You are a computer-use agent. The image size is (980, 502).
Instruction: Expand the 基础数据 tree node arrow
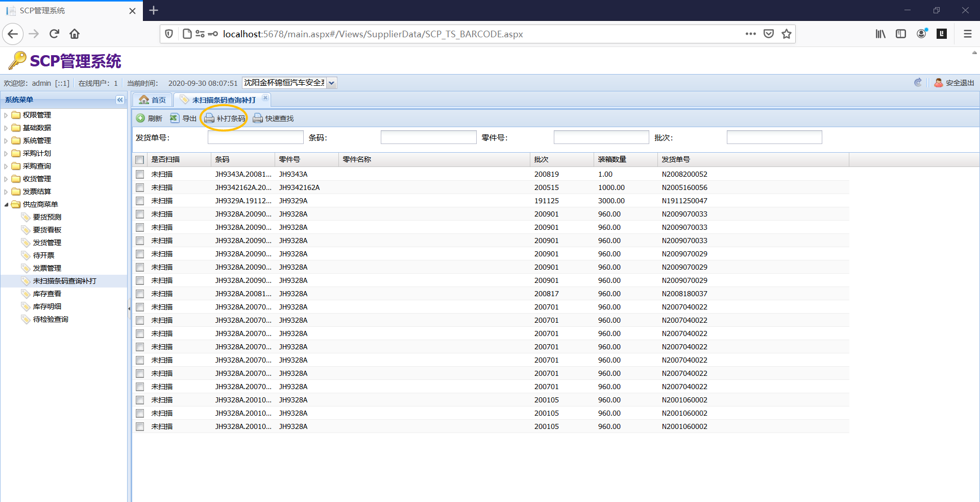[6, 128]
